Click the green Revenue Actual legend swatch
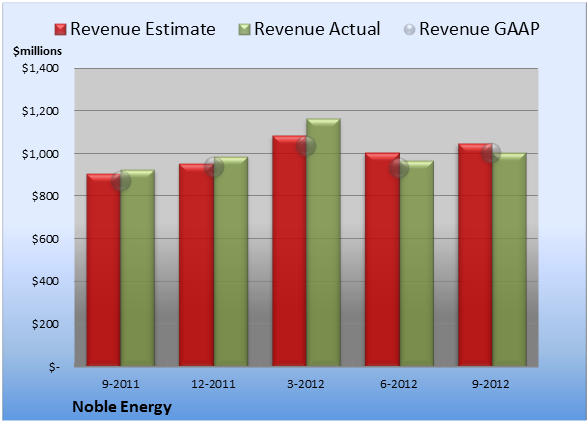Screen dimensions: 588x422 coord(244,30)
